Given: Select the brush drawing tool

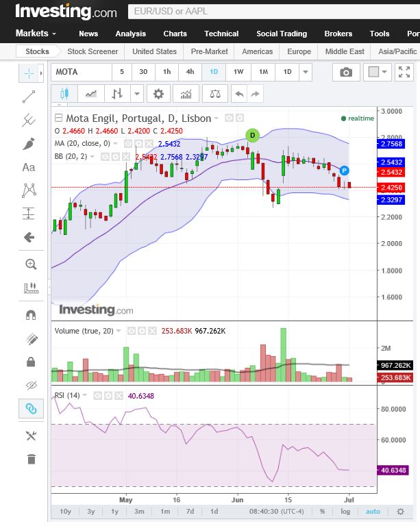Looking at the screenshot, I should 29,144.
